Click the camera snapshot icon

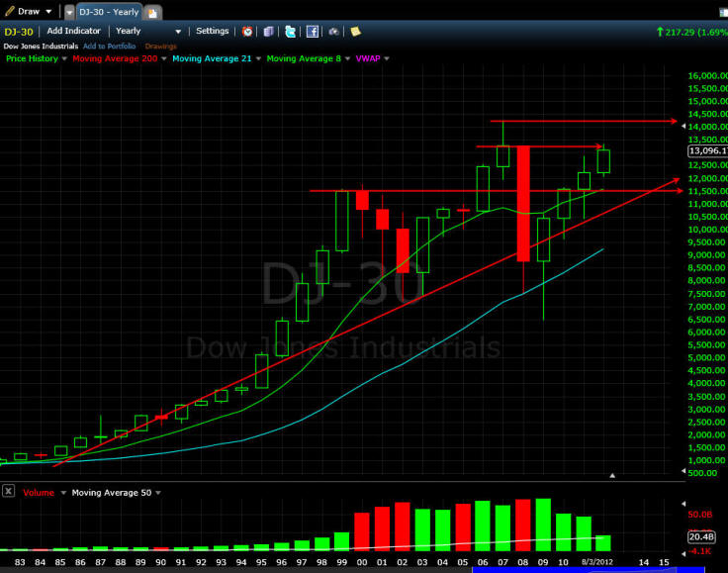point(333,32)
